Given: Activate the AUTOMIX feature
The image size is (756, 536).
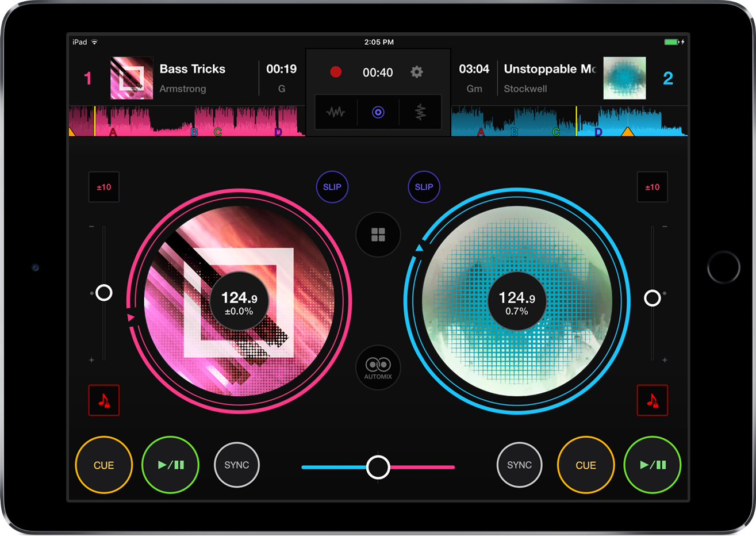Looking at the screenshot, I should click(378, 368).
